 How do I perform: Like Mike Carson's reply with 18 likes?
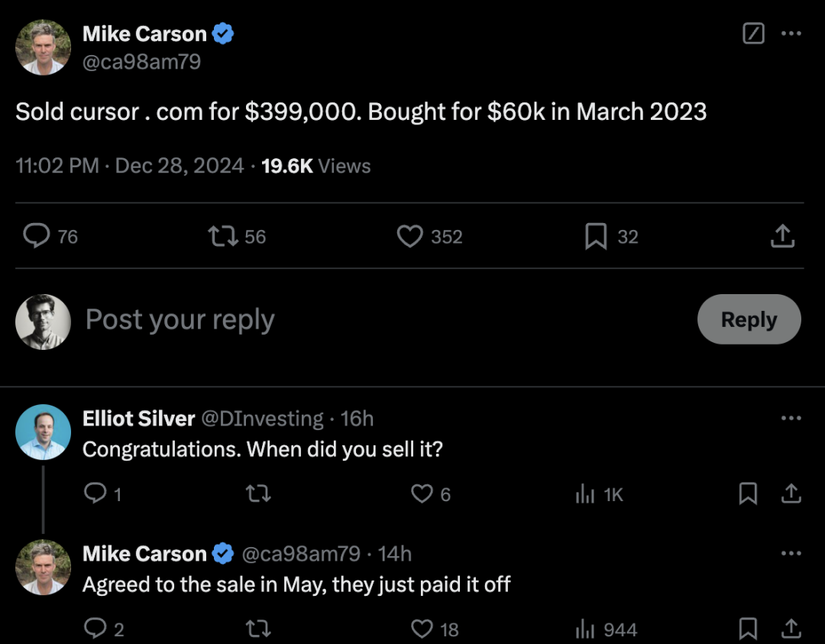[x=422, y=629]
